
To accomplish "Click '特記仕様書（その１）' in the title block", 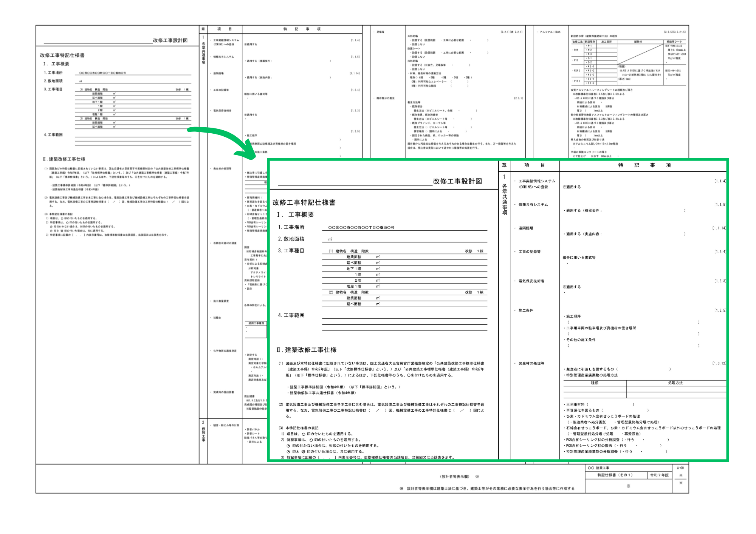I will point(615,475).
